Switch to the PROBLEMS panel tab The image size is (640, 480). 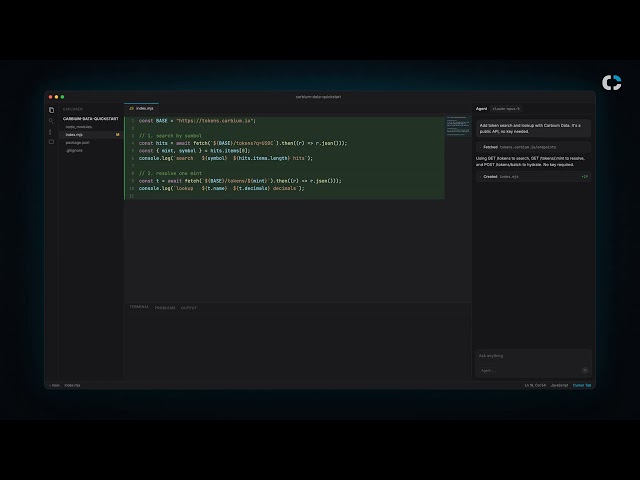tap(165, 308)
